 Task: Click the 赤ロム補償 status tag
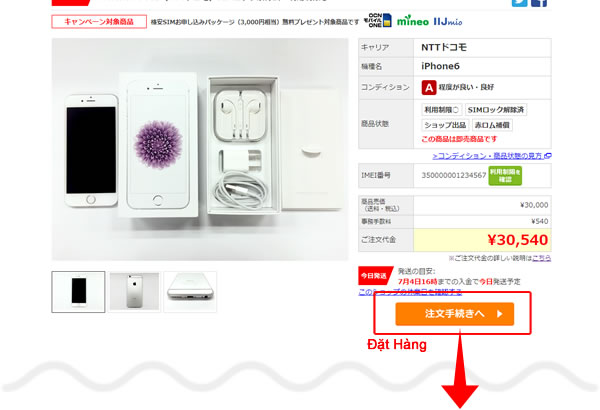click(x=492, y=125)
